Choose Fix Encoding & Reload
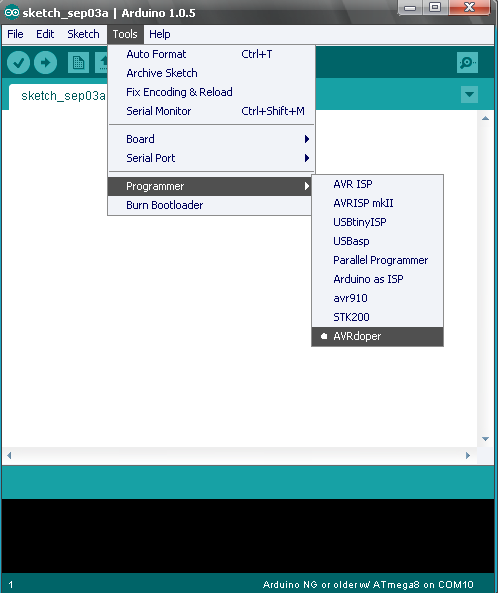Viewport: 498px width, 593px height. coord(211,92)
